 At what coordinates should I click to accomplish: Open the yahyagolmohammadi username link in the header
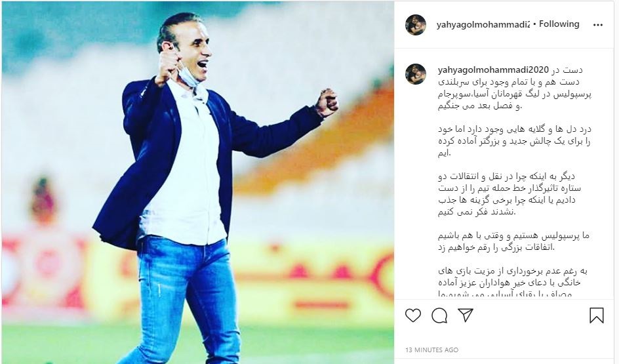coord(483,24)
